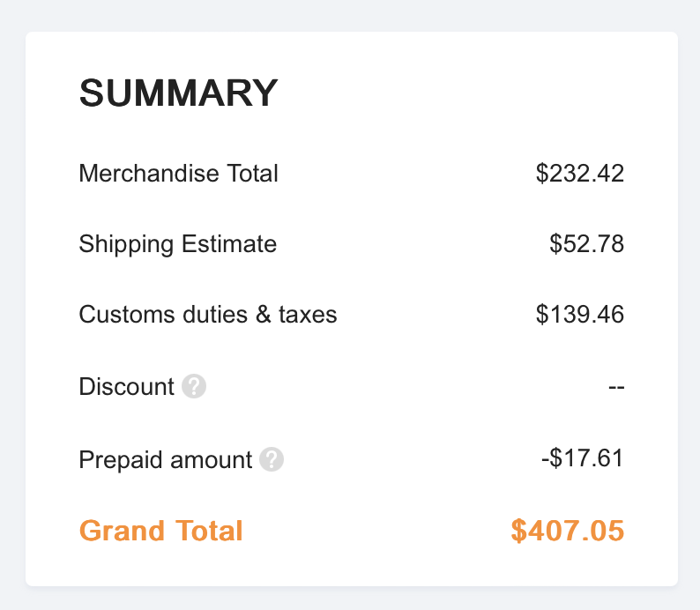The image size is (700, 610).
Task: Click the $232.42 merchandise amount
Action: point(579,173)
